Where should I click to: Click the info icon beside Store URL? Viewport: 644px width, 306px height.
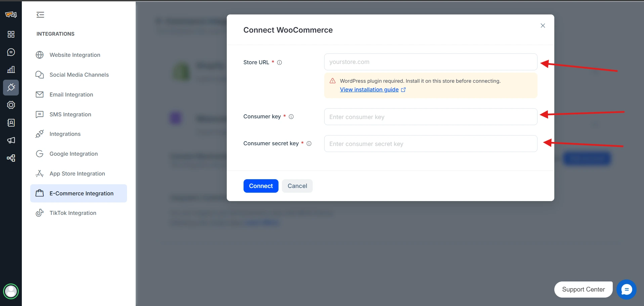[x=279, y=63]
